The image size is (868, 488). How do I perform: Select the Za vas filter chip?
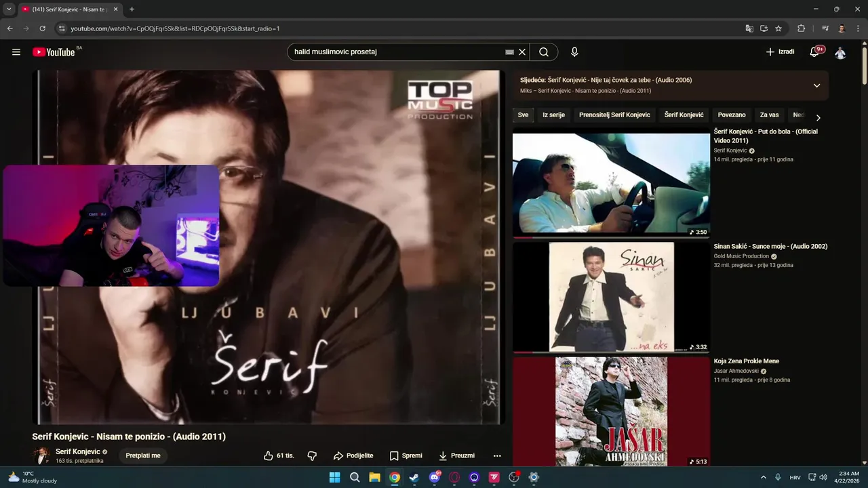(x=769, y=115)
